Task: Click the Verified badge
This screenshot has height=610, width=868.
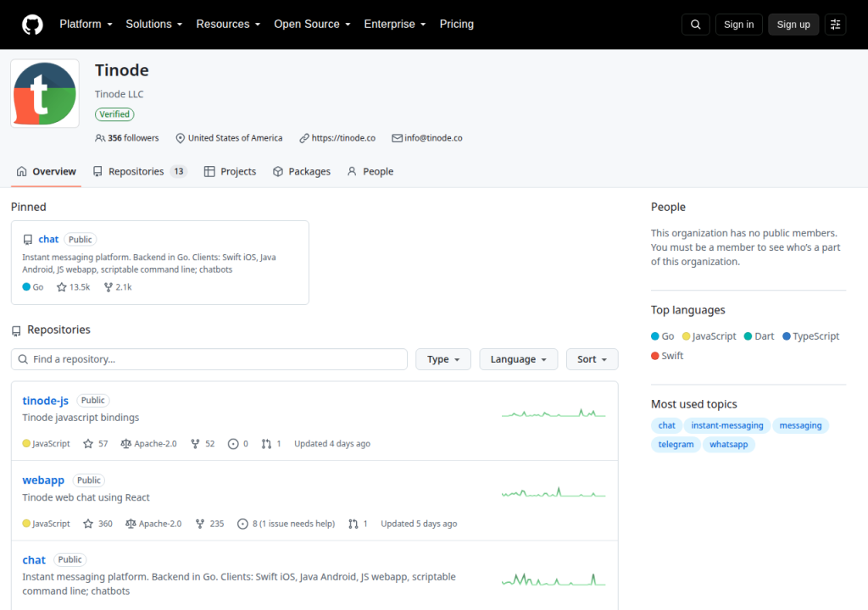Action: click(x=114, y=114)
